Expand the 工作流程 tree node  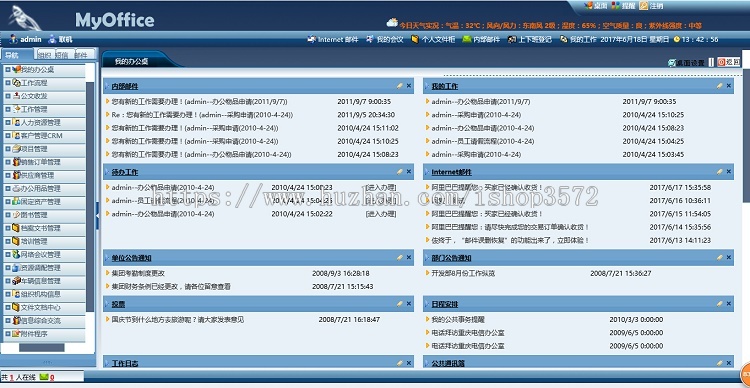click(8, 83)
